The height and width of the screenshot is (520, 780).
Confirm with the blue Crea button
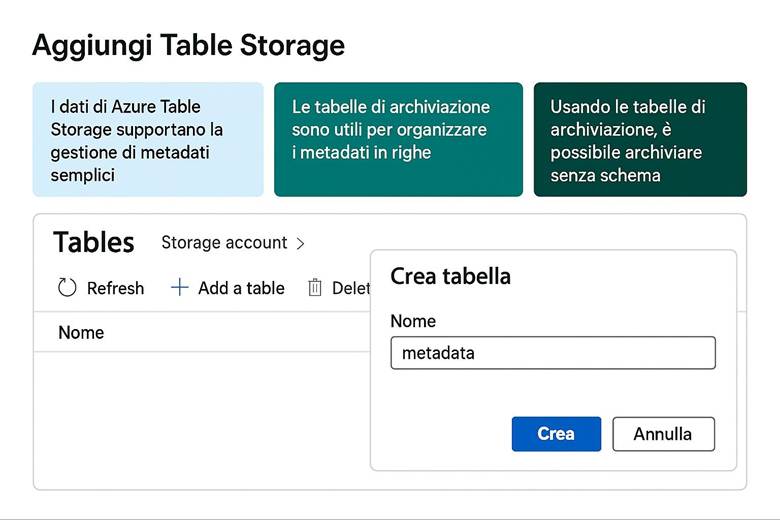pos(556,434)
